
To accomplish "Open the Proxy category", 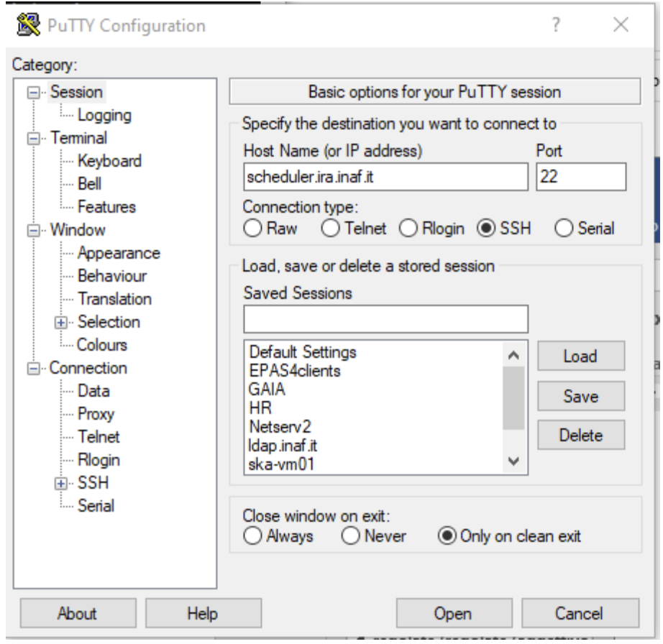I will point(96,414).
